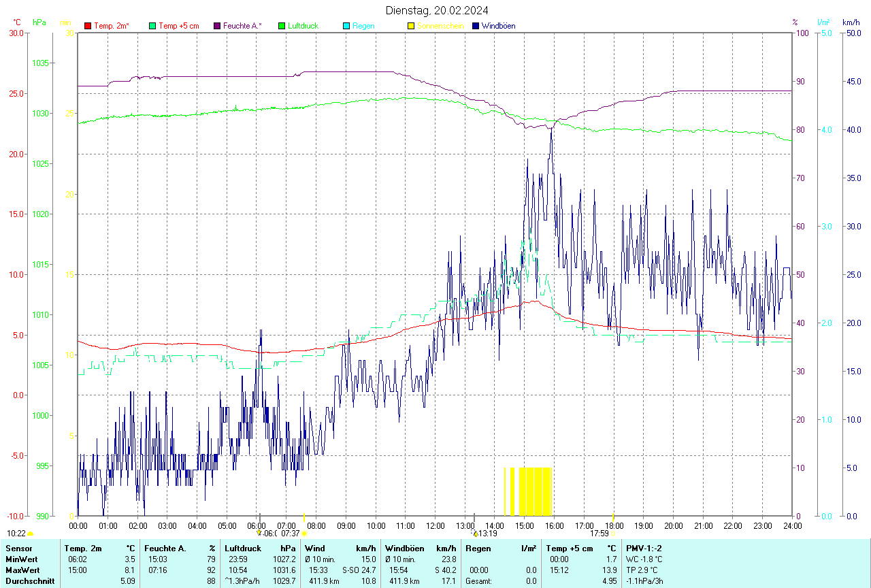
Task: Click the Temp +5 cm max value 13.9
Action: click(609, 570)
